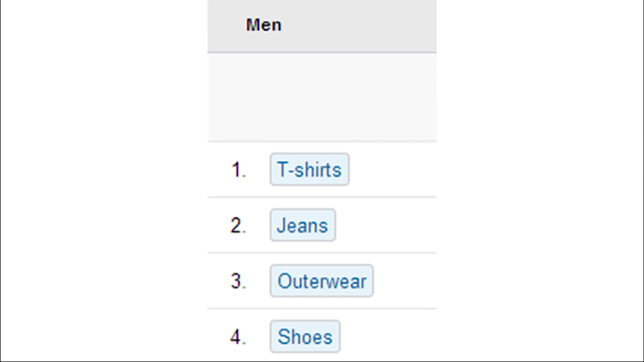Click the Men column header
The image size is (644, 362).
(x=263, y=25)
